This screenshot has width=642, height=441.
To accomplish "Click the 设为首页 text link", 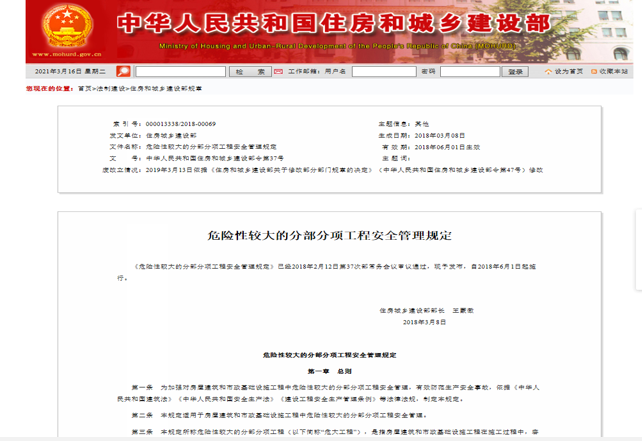I will pyautogui.click(x=567, y=72).
